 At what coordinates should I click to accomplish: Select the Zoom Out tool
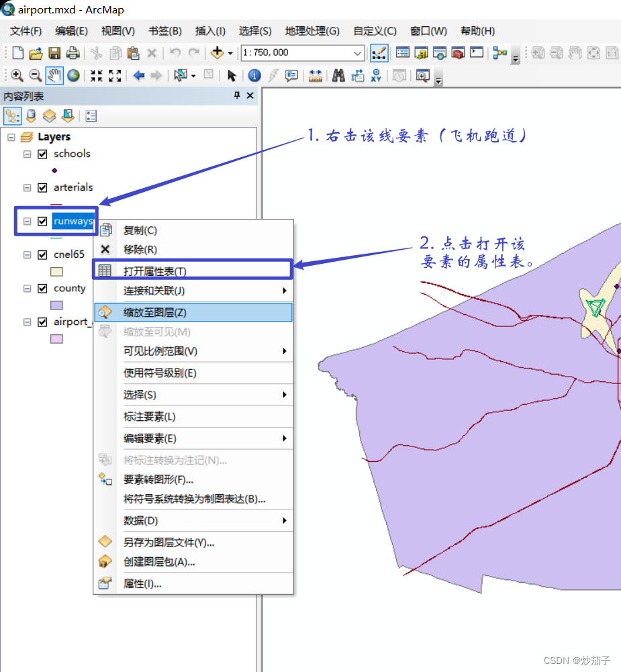pyautogui.click(x=35, y=76)
